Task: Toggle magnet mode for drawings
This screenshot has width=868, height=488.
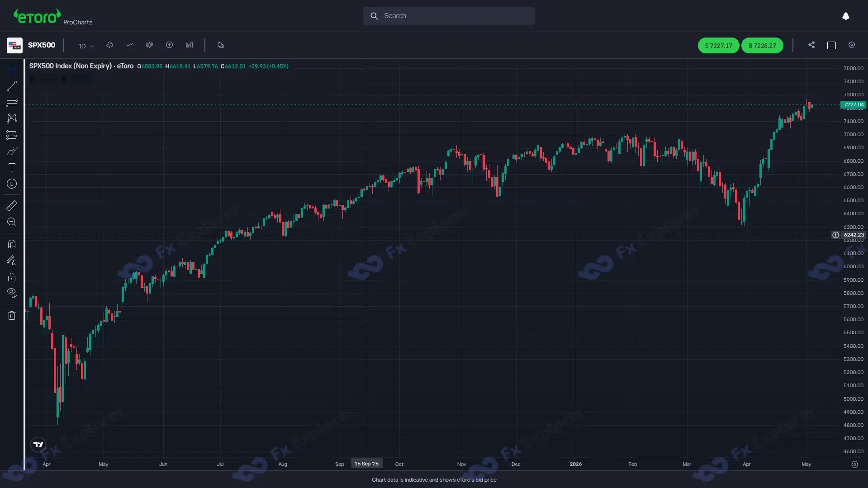Action: click(12, 244)
